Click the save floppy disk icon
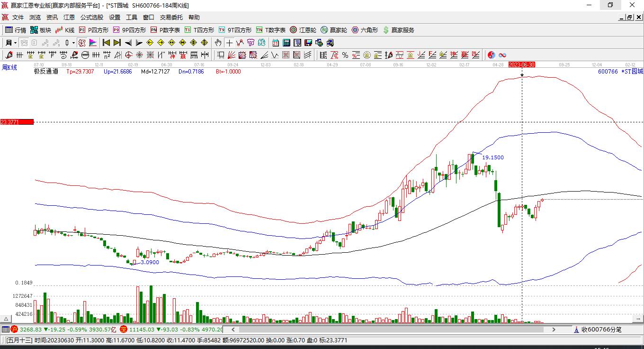 coord(308,43)
